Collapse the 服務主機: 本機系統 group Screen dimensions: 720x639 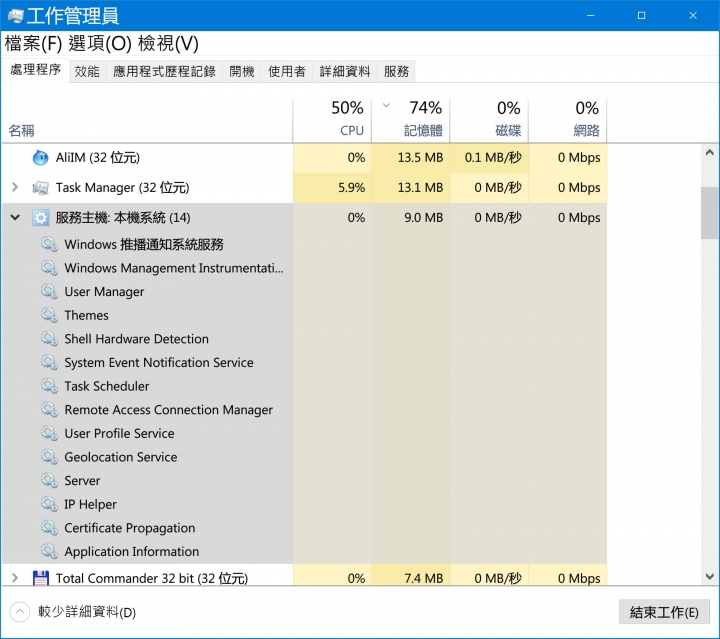tap(15, 218)
